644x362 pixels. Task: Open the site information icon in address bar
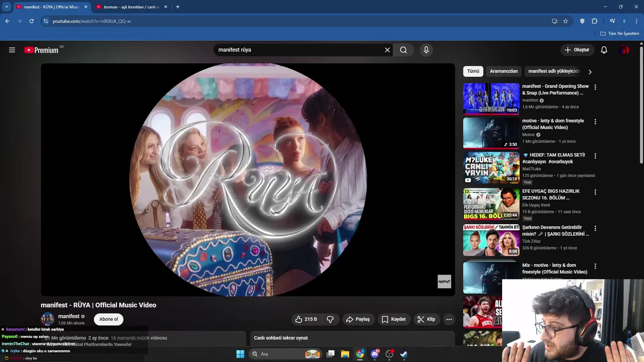click(46, 21)
